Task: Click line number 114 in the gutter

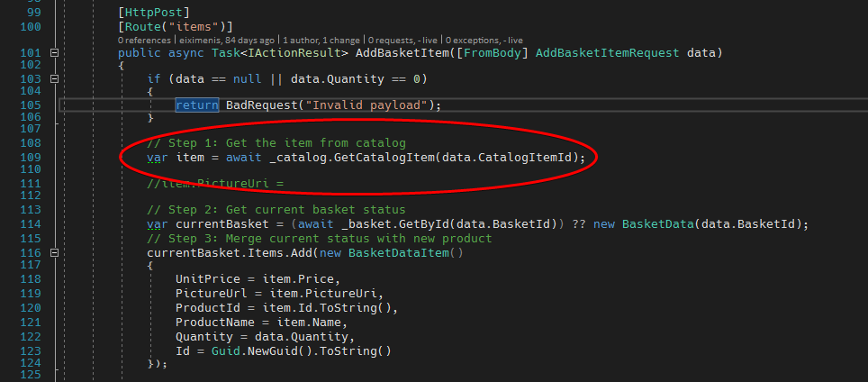Action: point(30,224)
